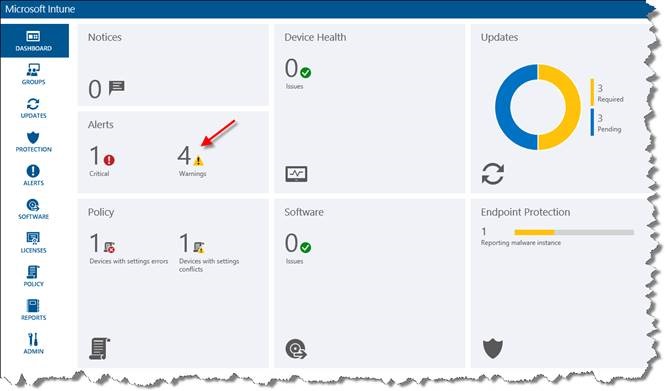Open the 1 Critical alert link
Screen dimensions: 665x391
[102, 161]
